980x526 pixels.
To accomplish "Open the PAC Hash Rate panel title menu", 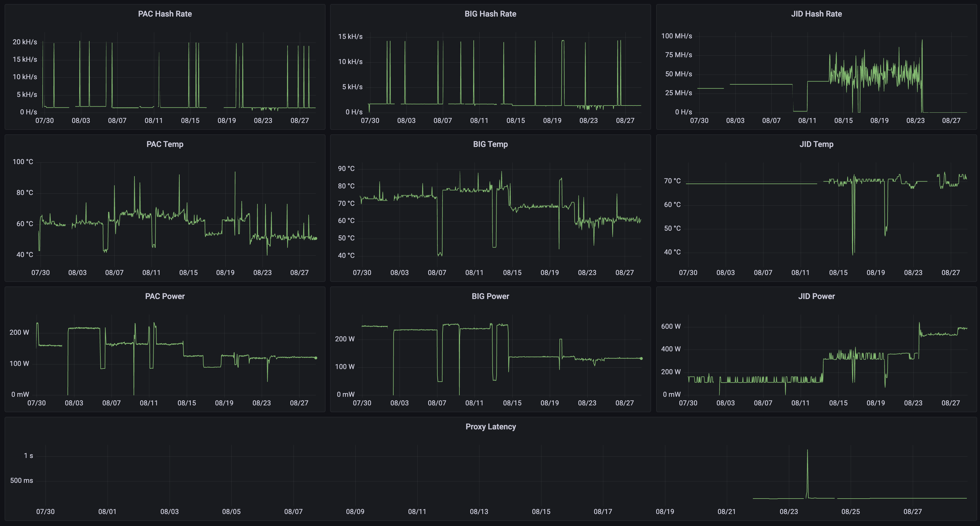I will point(165,14).
